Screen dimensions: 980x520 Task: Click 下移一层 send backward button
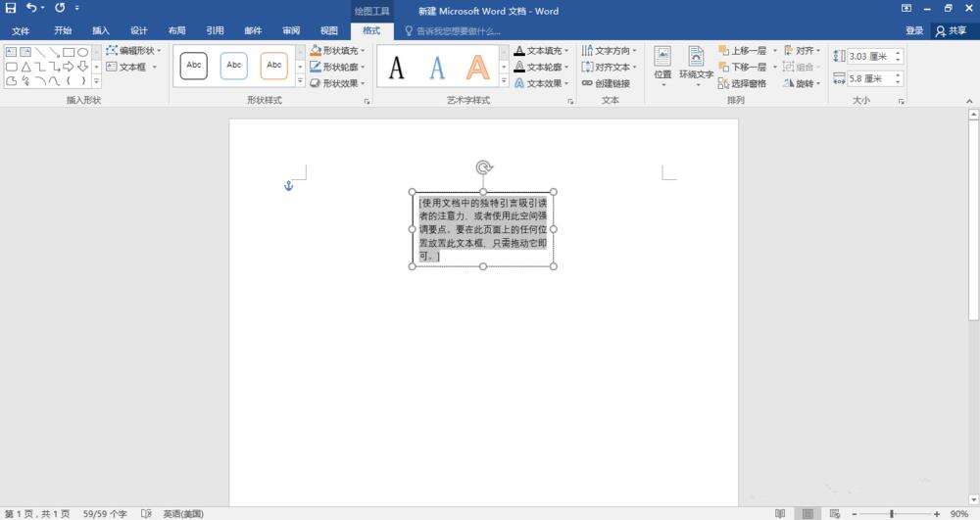(x=743, y=67)
